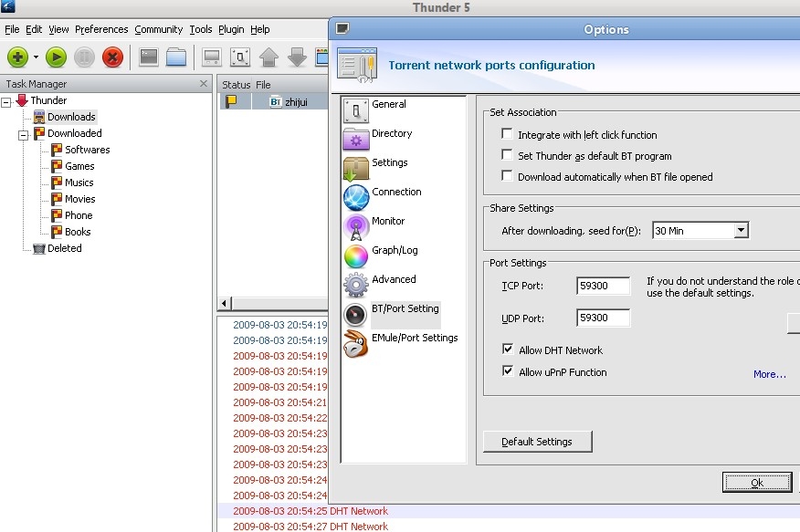Screen dimensions: 800x532
Task: Select the Deleted trash item
Action: pos(64,248)
